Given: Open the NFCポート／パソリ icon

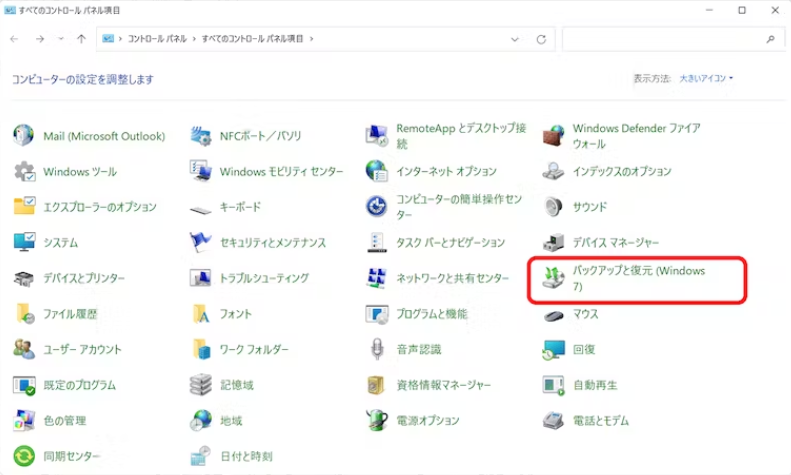Looking at the screenshot, I should (200, 136).
